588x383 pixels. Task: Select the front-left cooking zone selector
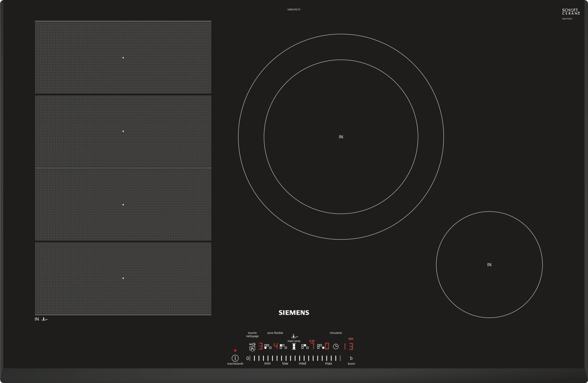point(267,347)
